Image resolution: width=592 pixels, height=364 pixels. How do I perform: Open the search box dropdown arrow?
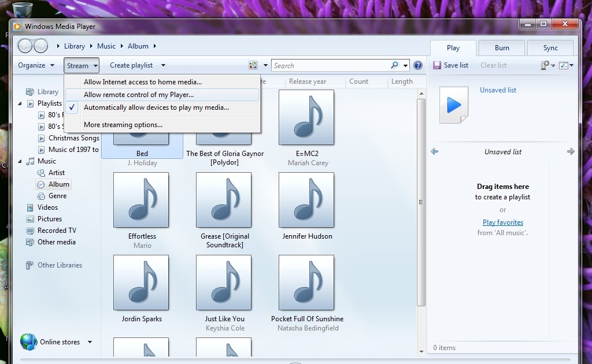pos(405,65)
